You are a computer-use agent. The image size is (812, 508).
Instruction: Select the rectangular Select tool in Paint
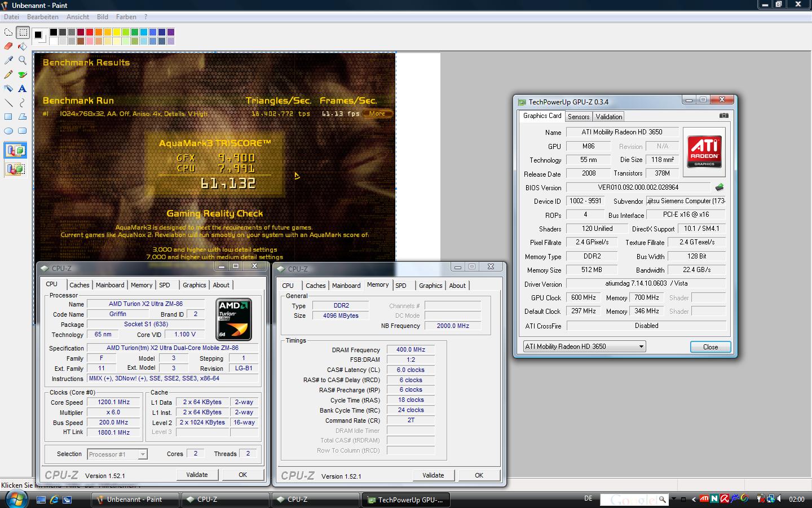click(23, 33)
